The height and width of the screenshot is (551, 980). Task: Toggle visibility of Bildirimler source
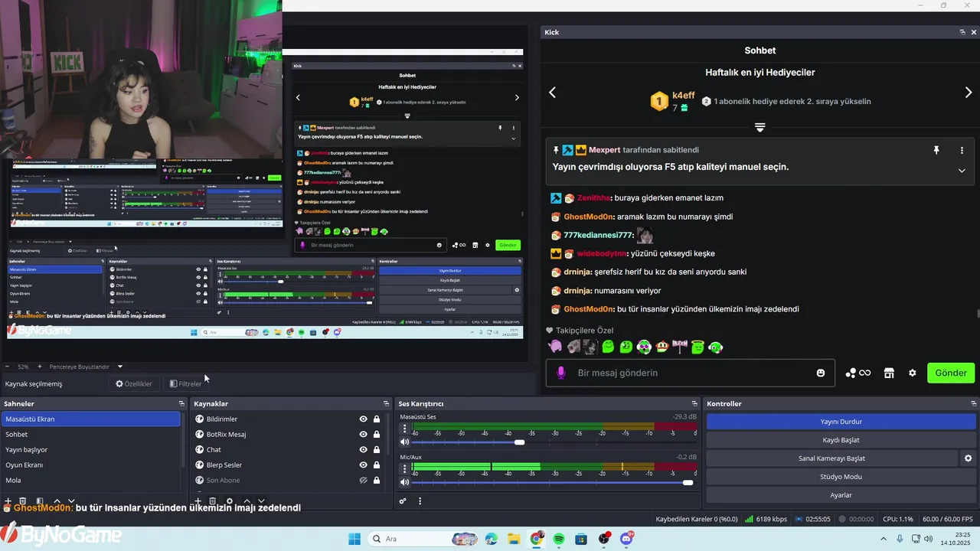364,419
